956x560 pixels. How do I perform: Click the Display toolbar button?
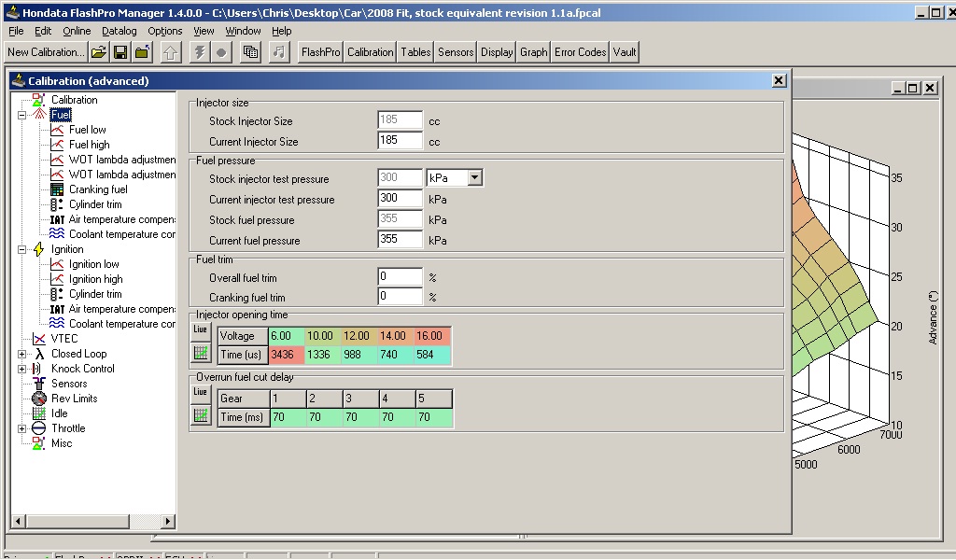pos(497,52)
